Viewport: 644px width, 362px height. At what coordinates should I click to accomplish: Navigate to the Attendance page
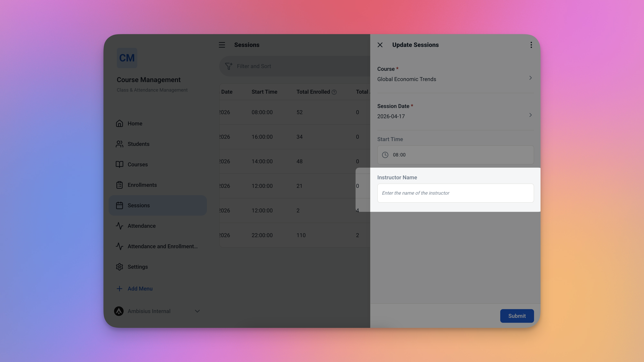tap(142, 226)
